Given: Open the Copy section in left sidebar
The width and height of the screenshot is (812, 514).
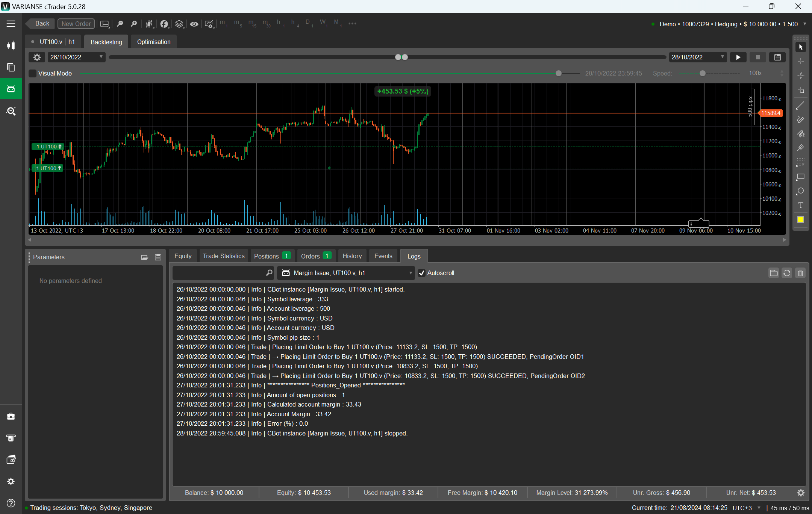Looking at the screenshot, I should coord(11,67).
